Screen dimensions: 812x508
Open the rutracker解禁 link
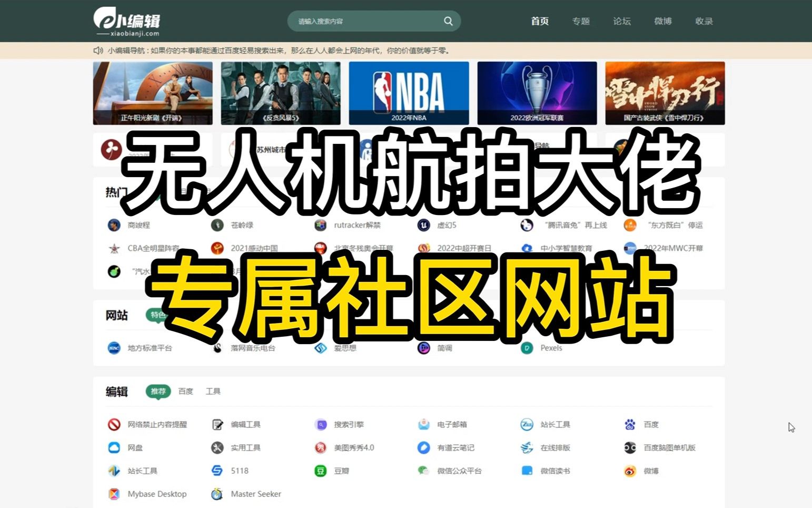pos(357,225)
